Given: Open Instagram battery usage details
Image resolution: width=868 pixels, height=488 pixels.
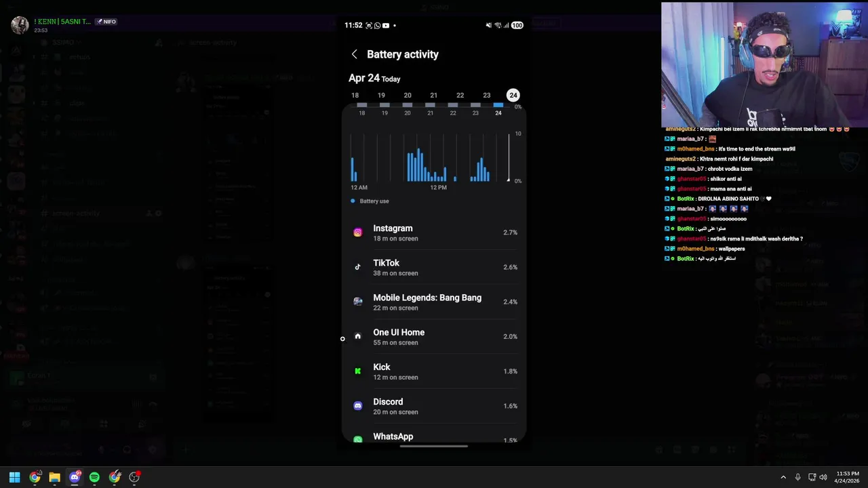Looking at the screenshot, I should [x=434, y=232].
